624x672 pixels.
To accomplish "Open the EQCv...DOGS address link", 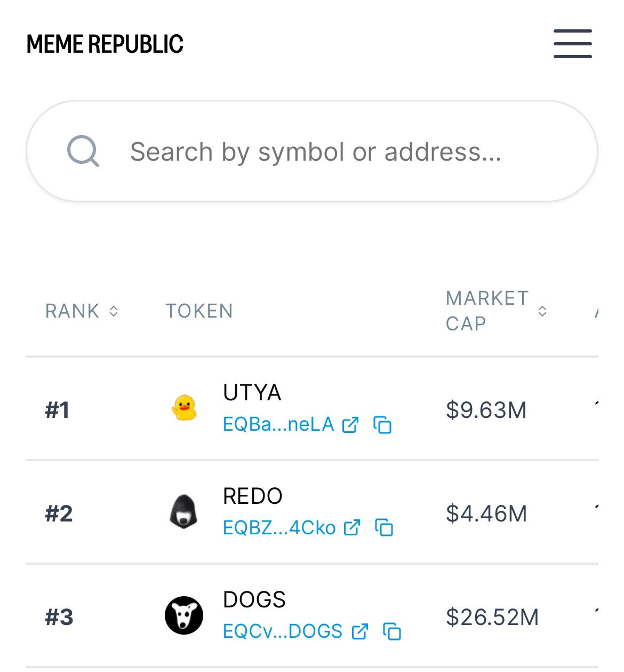I will 283,631.
